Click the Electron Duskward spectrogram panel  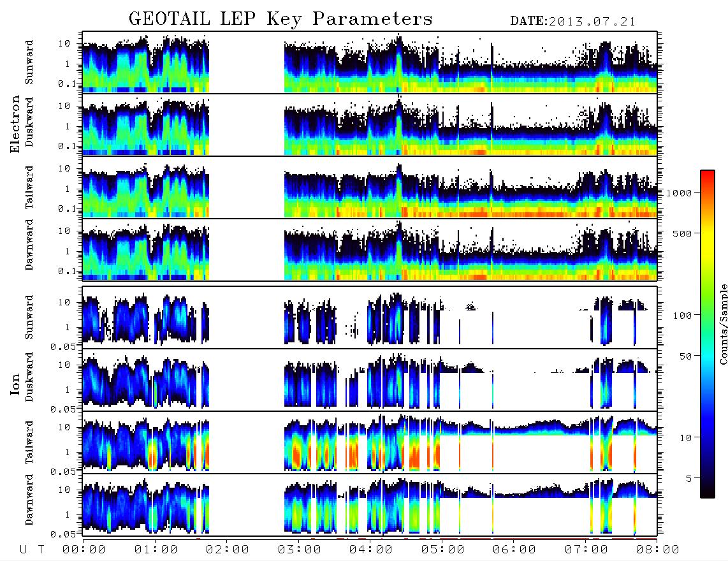point(370,125)
